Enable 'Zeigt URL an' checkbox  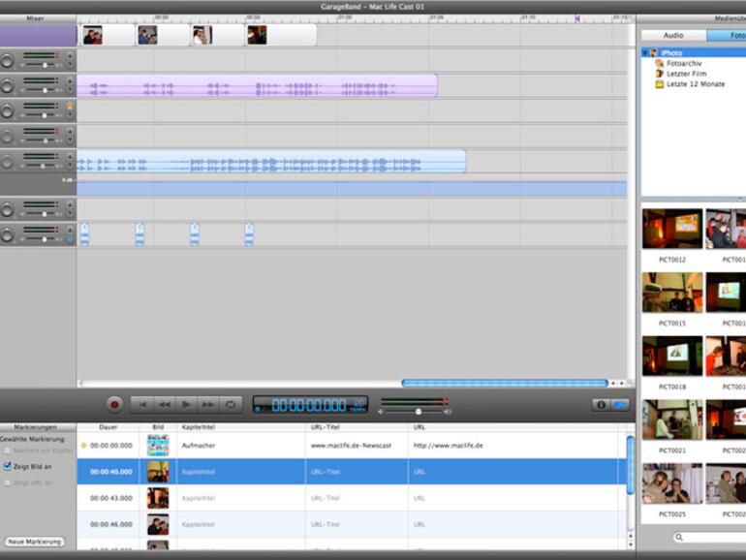9,482
